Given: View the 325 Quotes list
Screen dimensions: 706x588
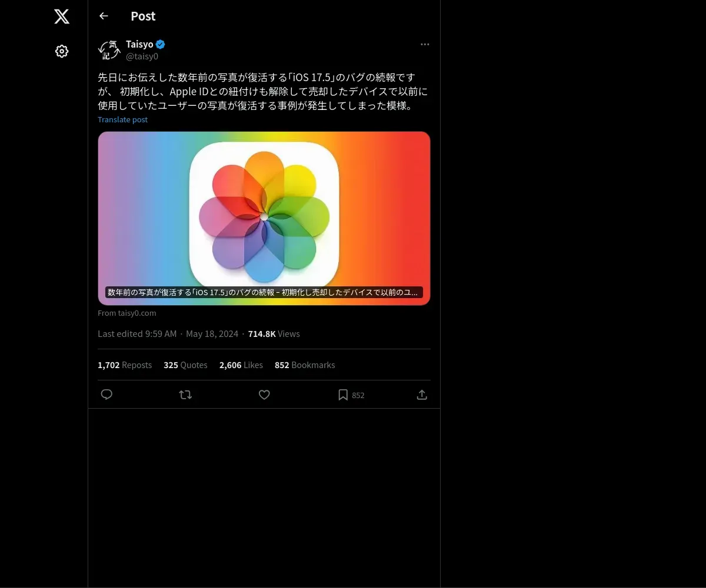Looking at the screenshot, I should 185,365.
